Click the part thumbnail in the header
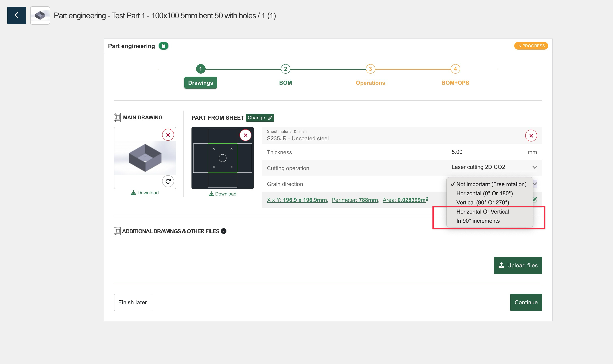Viewport: 613px width, 364px height. coord(40,15)
